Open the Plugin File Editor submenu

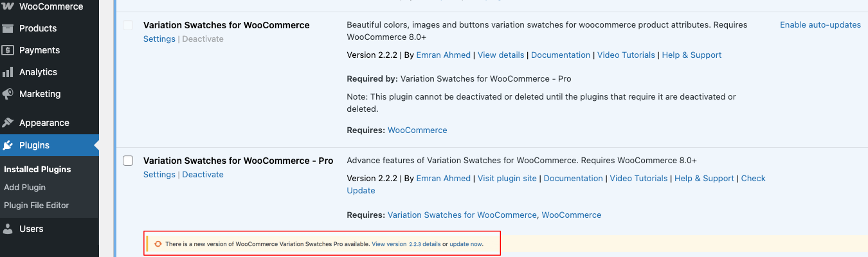coord(36,206)
